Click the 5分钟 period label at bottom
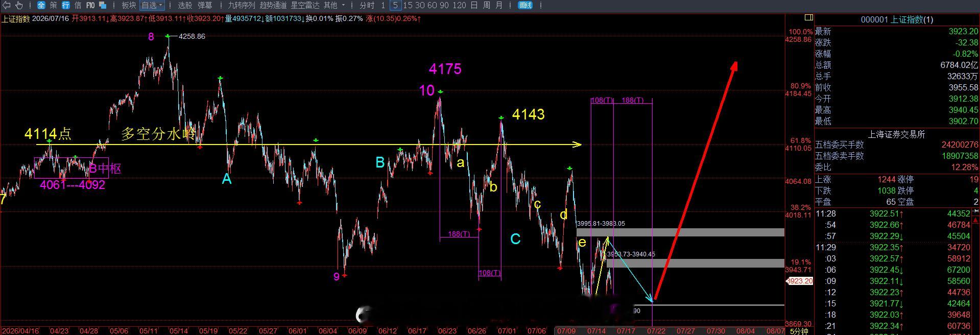980x335 pixels. point(799,331)
